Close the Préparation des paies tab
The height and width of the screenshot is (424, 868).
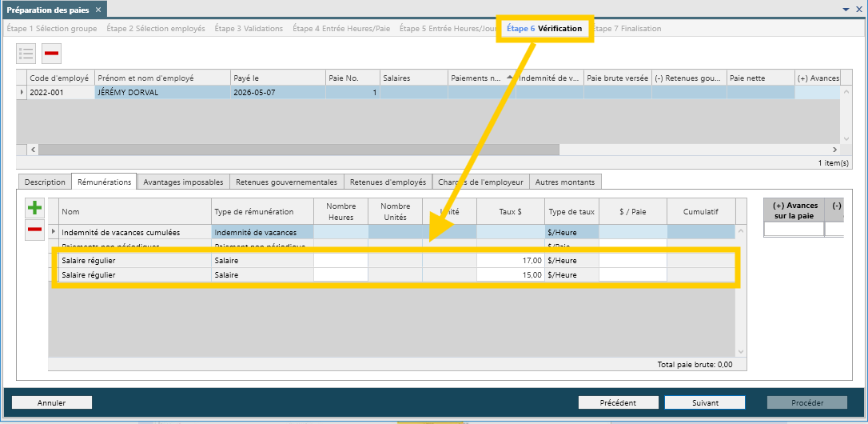click(98, 10)
